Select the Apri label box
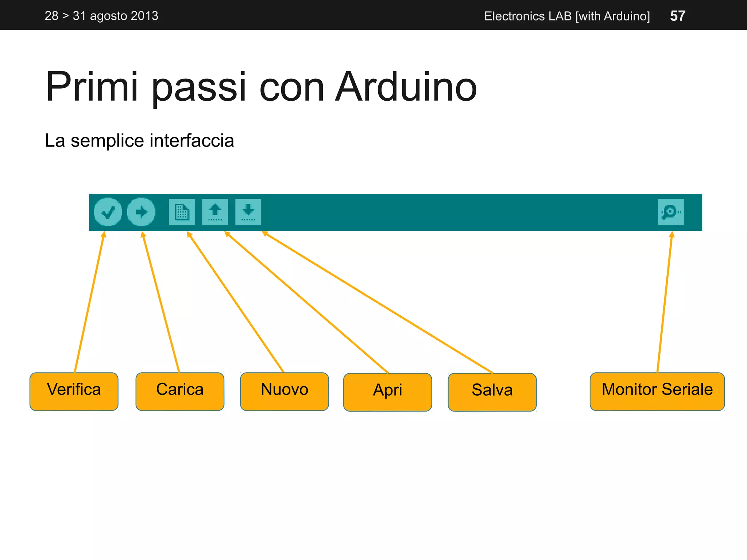Screen dimensions: 747x560 pyautogui.click(x=388, y=392)
